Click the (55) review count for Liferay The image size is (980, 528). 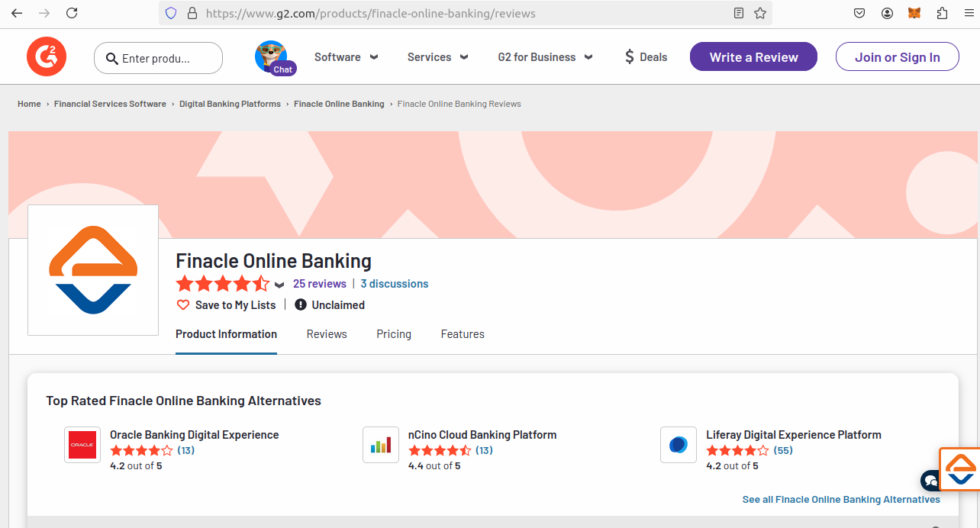[x=783, y=450]
